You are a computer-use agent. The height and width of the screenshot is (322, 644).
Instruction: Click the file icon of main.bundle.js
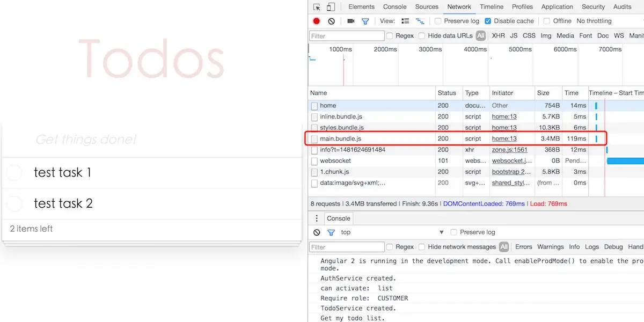tap(314, 139)
